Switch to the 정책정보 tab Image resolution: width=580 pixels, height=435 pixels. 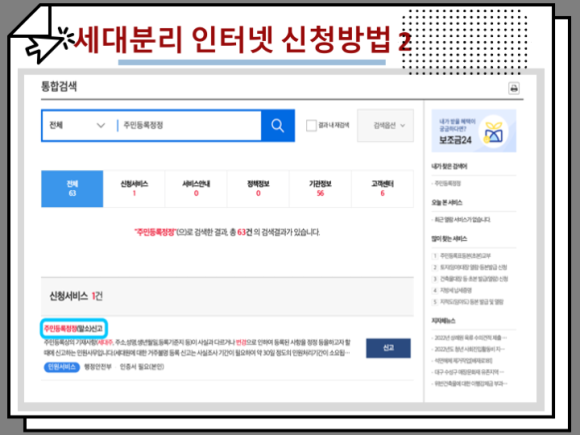coord(258,189)
